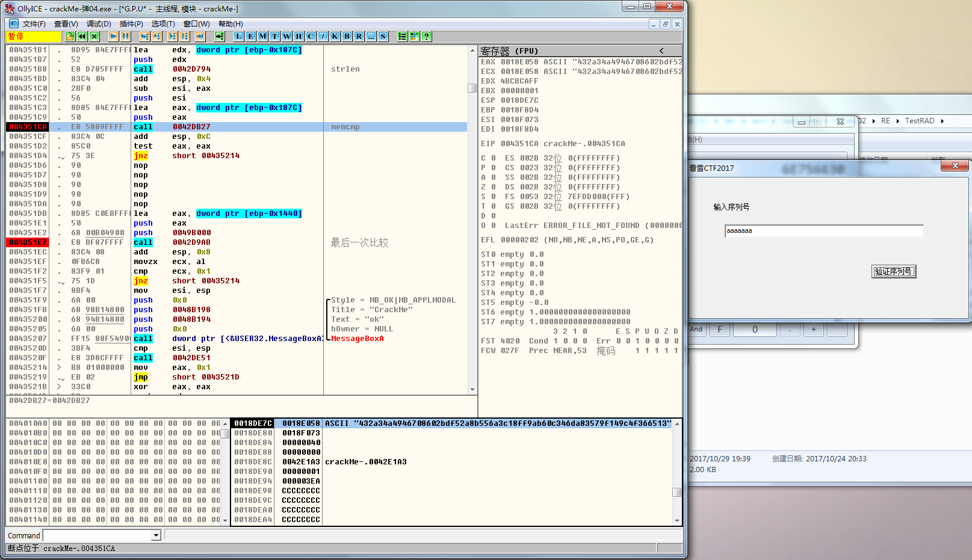Click the serial number input field
972x560 pixels.
tap(823, 231)
